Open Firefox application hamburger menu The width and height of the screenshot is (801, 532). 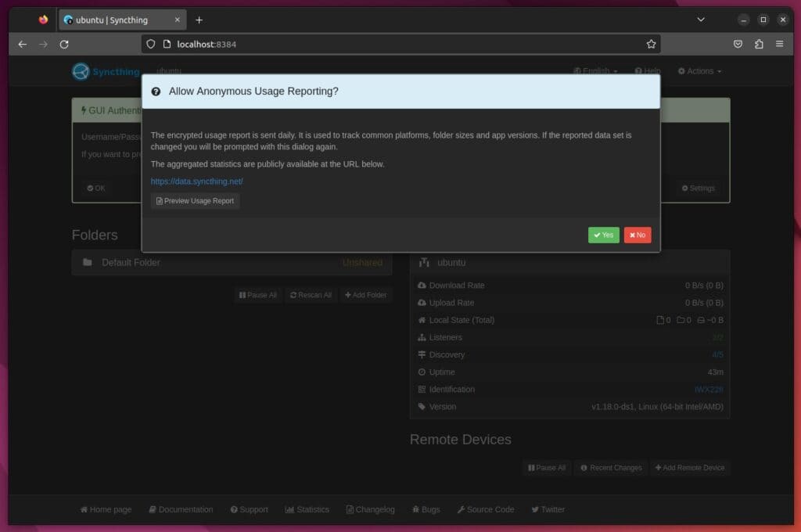click(780, 45)
